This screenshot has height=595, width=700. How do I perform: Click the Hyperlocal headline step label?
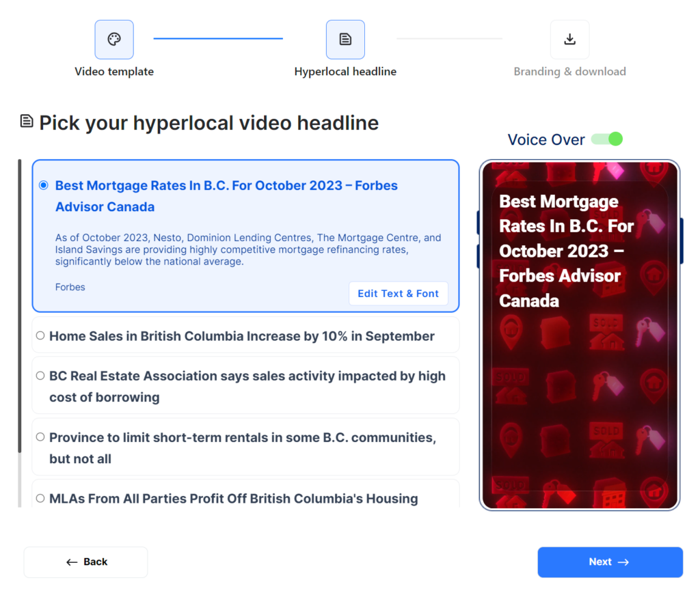(x=345, y=72)
